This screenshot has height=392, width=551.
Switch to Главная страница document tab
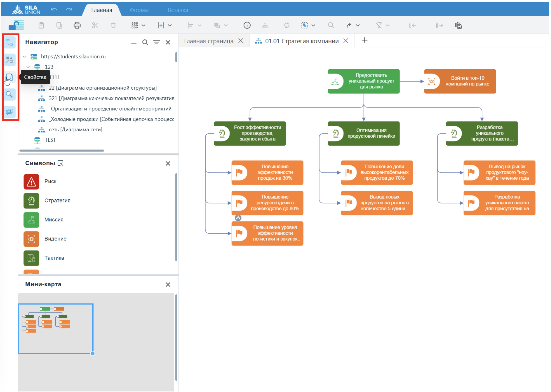point(209,41)
